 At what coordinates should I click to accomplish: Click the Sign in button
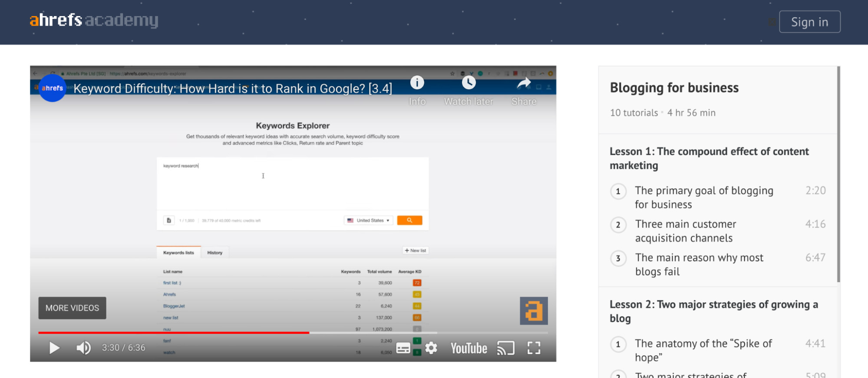[x=809, y=22]
